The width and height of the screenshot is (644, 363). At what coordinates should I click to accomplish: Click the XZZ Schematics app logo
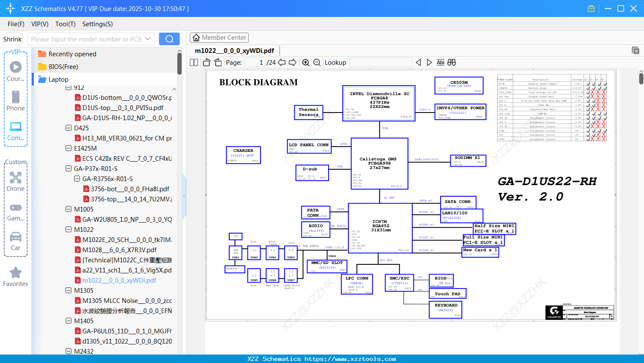11,8
